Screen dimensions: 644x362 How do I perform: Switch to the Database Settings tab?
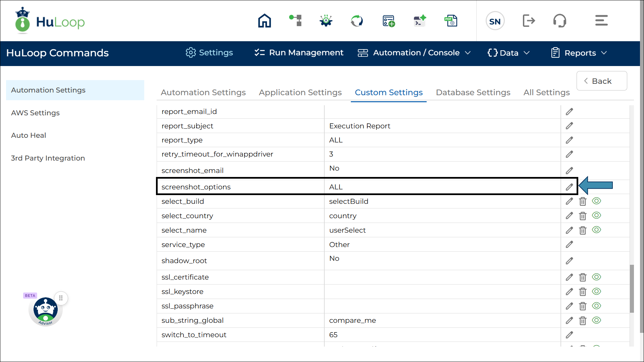pyautogui.click(x=473, y=93)
